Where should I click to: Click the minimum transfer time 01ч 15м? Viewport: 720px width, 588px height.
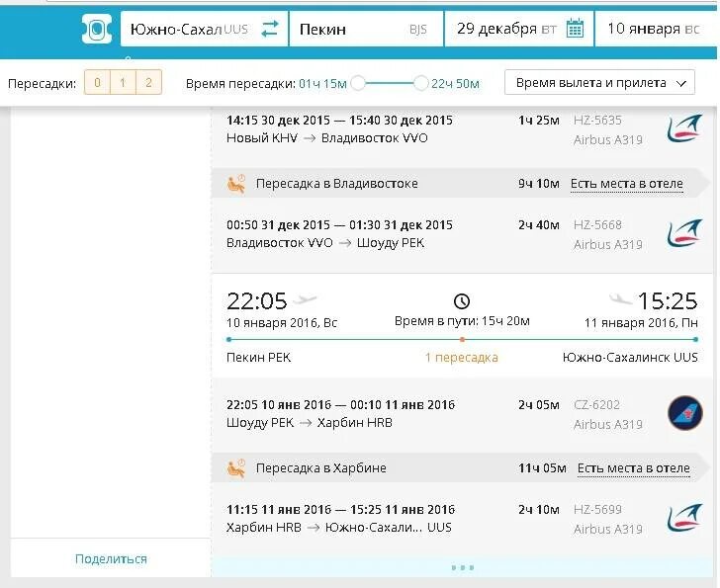point(322,83)
